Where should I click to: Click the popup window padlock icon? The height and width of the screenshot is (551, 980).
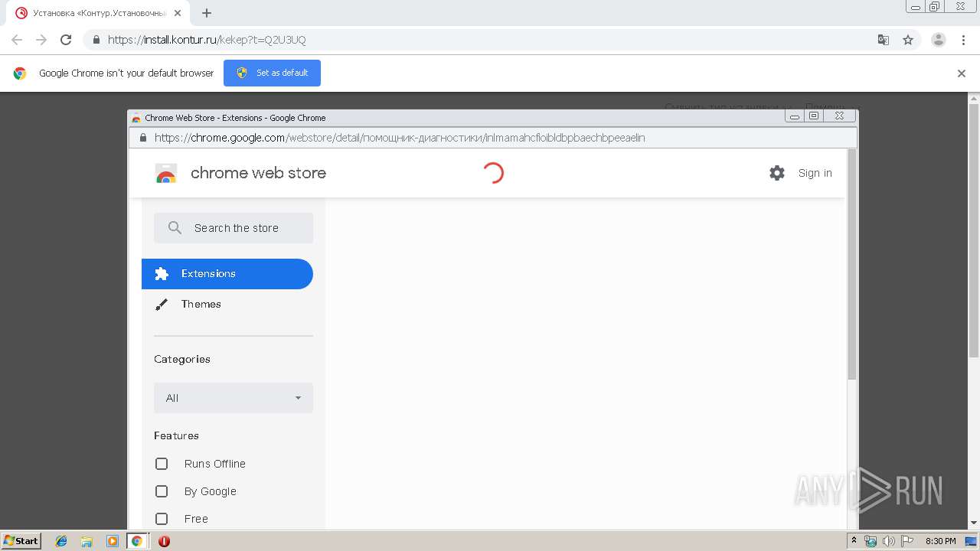(x=142, y=138)
